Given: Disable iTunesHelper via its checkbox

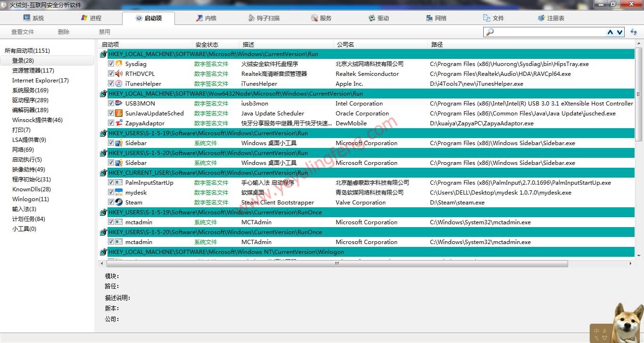Looking at the screenshot, I should tap(111, 83).
